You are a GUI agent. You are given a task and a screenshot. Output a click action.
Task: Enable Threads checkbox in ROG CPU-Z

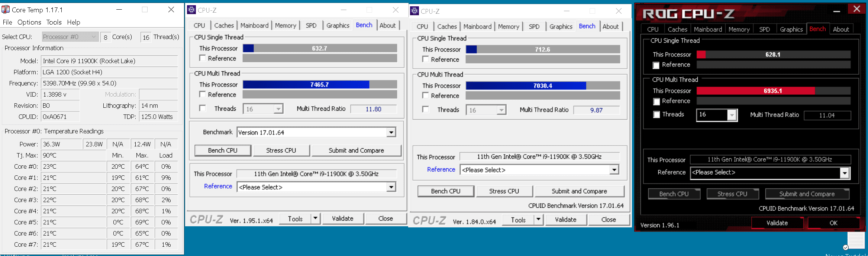coord(656,114)
